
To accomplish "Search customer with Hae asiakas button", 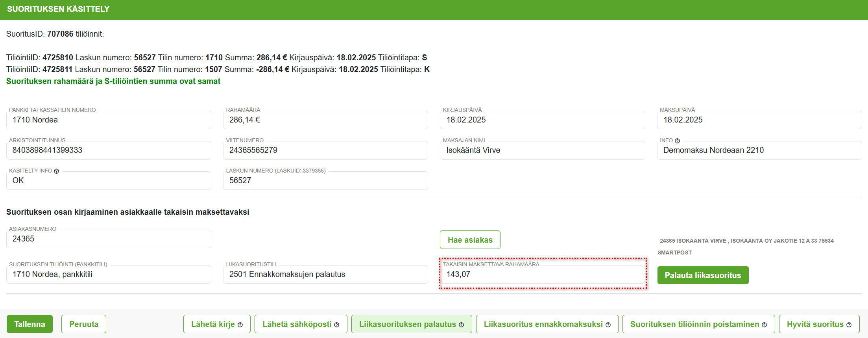I will click(x=470, y=240).
